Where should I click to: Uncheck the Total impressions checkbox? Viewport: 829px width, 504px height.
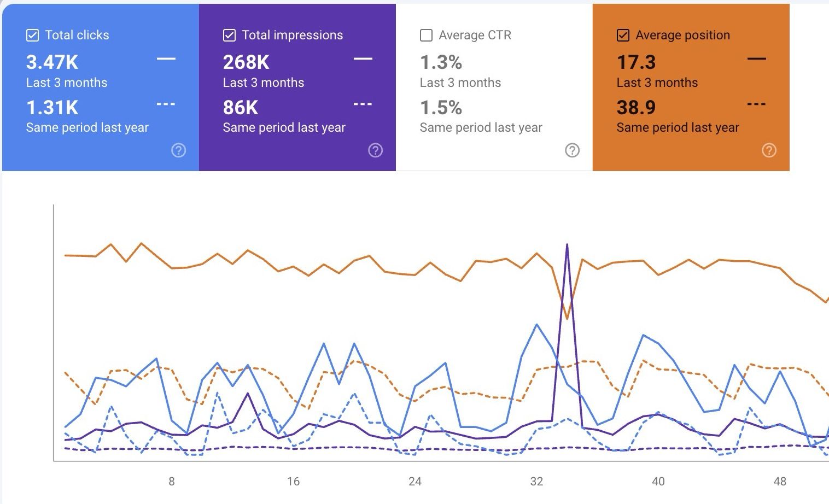[x=229, y=36]
